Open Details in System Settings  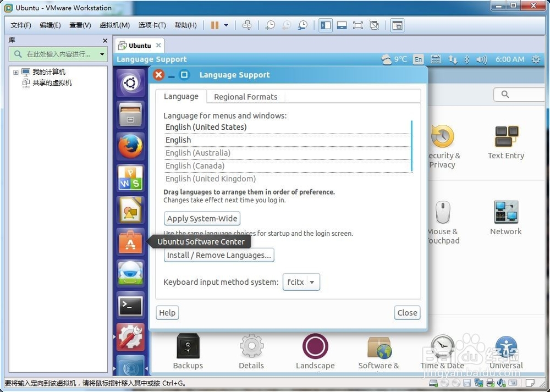(251, 352)
